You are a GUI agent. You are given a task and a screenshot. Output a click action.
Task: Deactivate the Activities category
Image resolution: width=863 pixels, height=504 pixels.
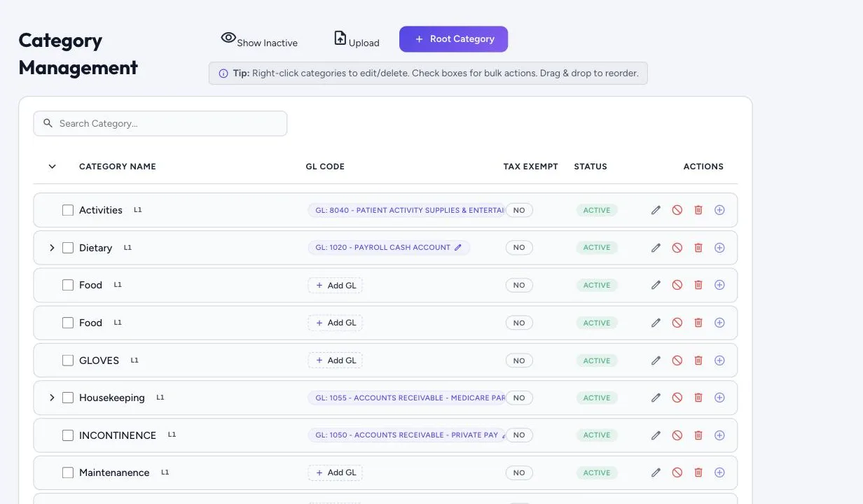click(x=677, y=210)
